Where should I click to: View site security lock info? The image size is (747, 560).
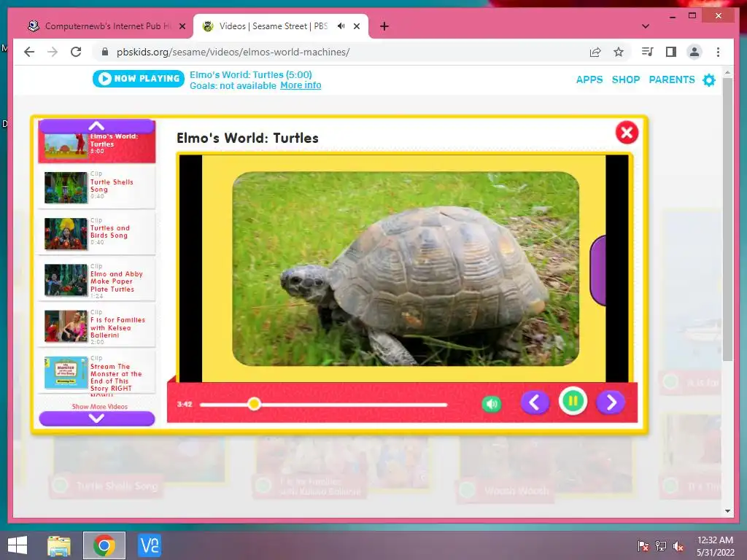coord(105,52)
